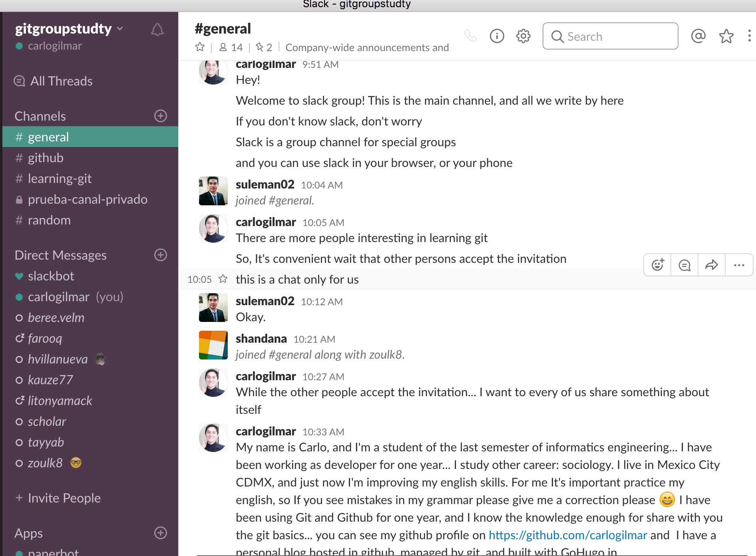Open carlogilmar username at 10:33 AM
This screenshot has height=556, width=756.
tap(266, 431)
